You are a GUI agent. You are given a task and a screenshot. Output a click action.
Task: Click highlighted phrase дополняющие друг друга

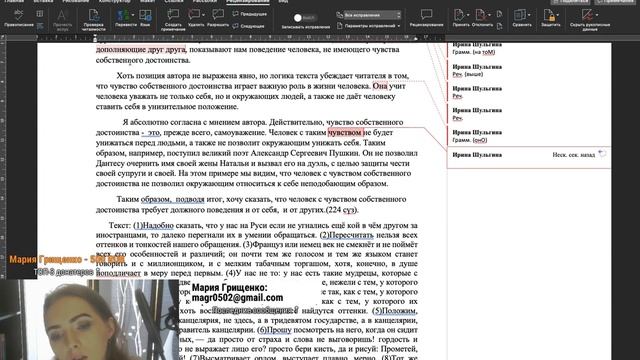click(141, 50)
